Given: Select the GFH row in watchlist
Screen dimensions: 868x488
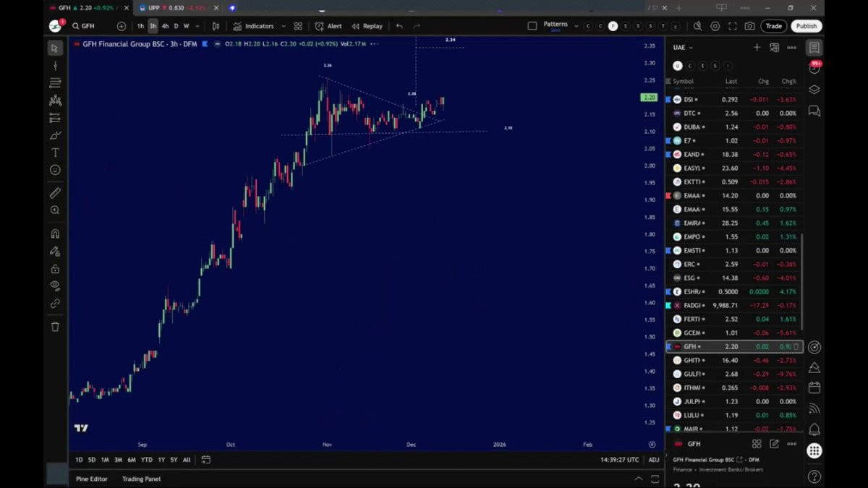Looking at the screenshot, I should click(734, 347).
